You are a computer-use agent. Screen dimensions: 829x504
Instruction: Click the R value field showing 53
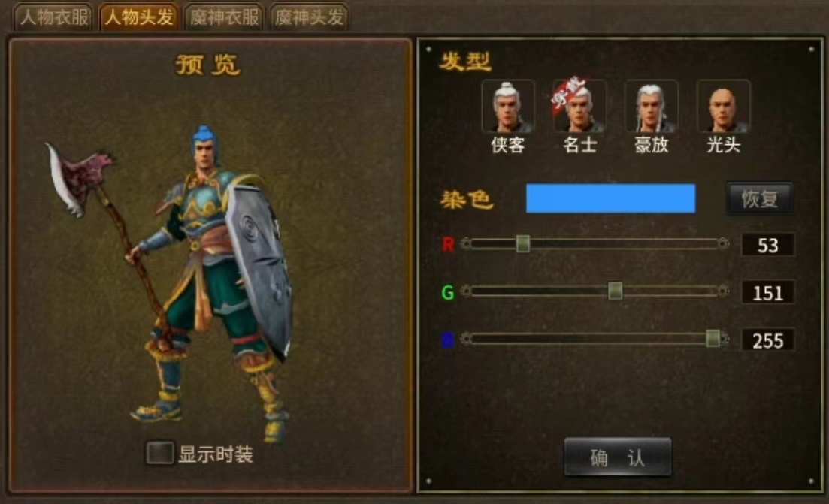(767, 245)
